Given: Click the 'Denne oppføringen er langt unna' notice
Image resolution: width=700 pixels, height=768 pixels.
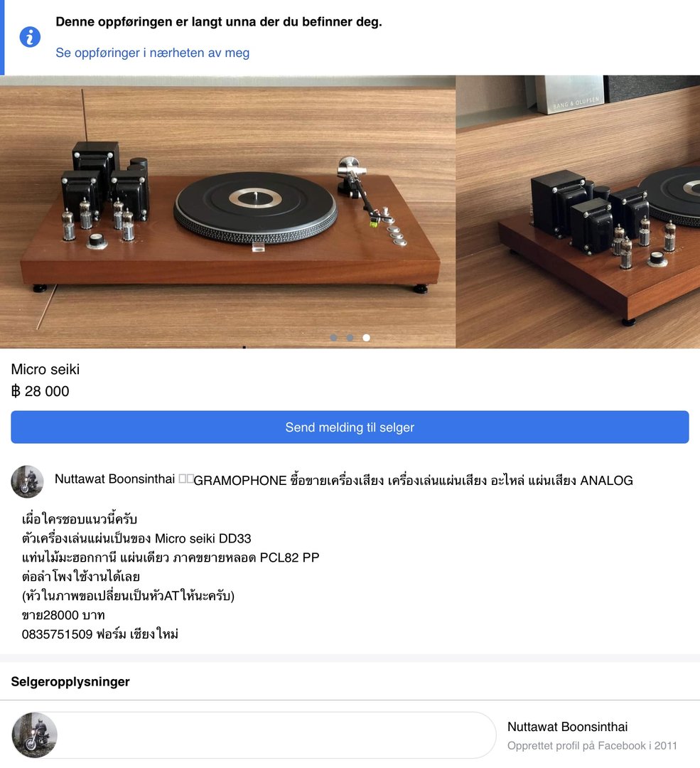Looking at the screenshot, I should (x=219, y=21).
